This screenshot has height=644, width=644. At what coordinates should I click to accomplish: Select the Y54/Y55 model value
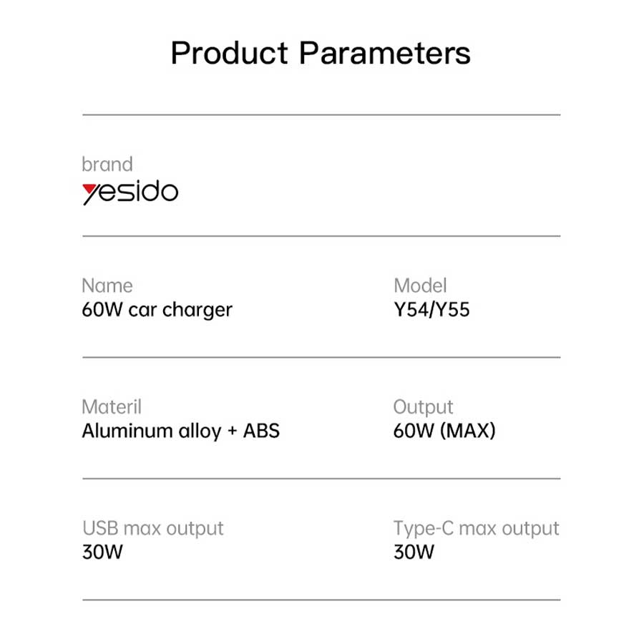pyautogui.click(x=431, y=310)
